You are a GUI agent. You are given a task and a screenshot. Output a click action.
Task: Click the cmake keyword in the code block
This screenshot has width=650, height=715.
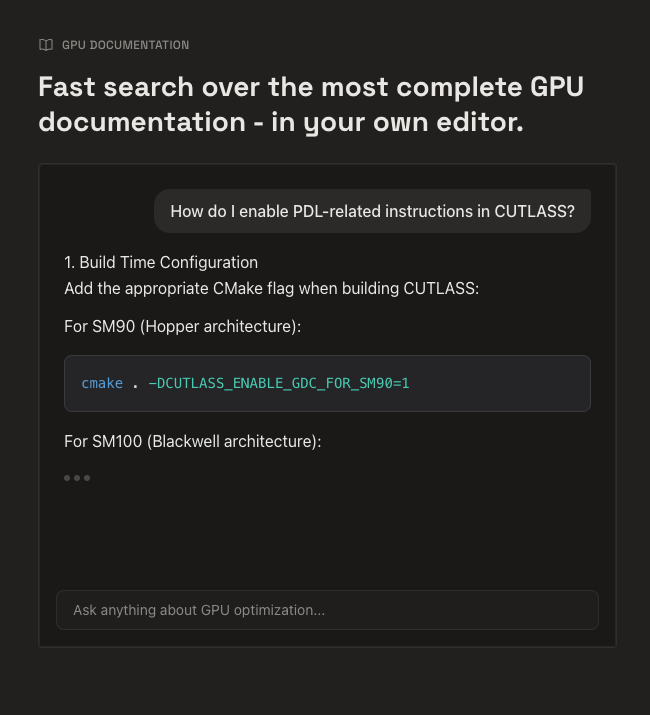tap(102, 383)
